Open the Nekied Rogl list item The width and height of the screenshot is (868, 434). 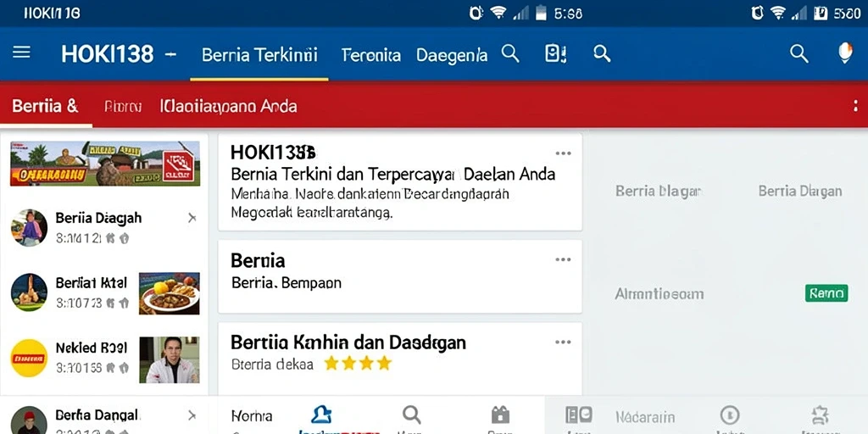coord(105,359)
